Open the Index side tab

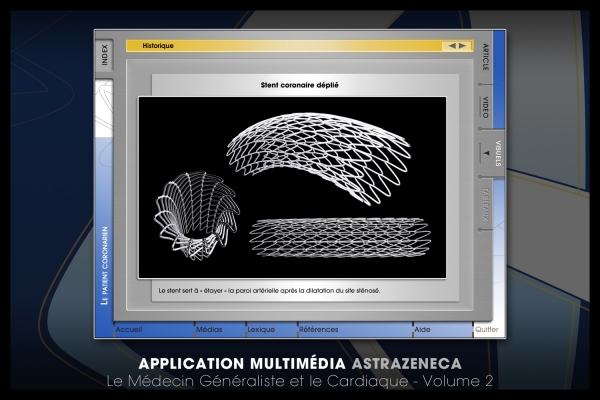[104, 55]
